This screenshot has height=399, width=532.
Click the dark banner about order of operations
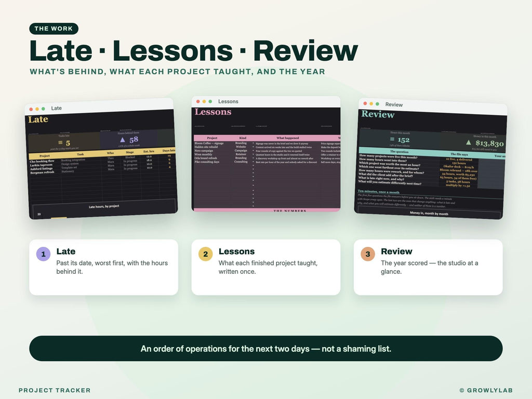click(x=266, y=349)
